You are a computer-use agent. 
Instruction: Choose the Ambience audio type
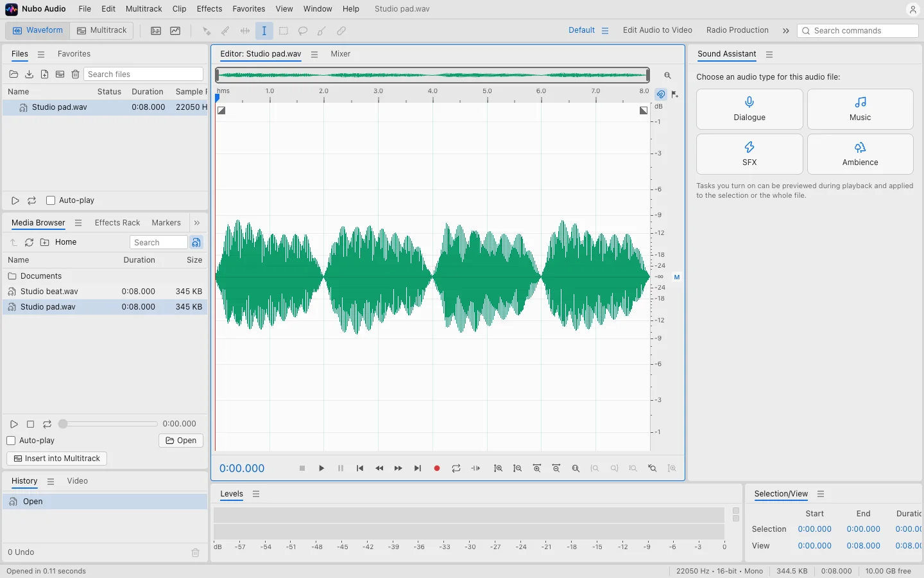pos(860,154)
